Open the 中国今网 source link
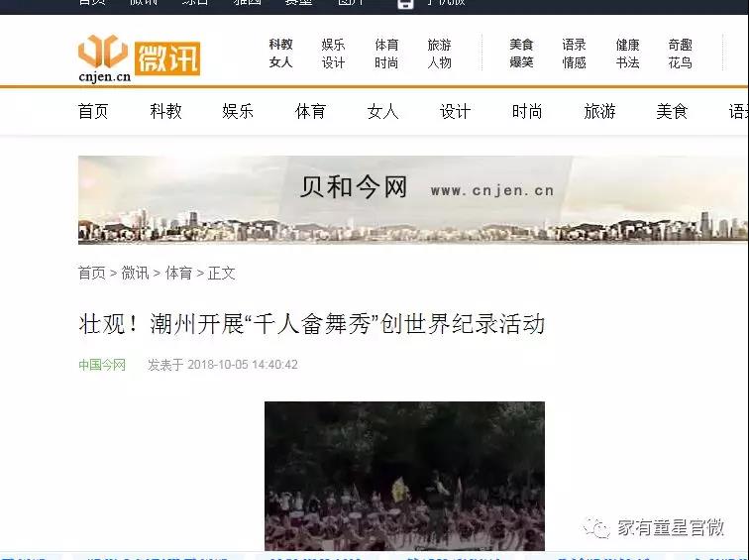This screenshot has height=560, width=749. (x=102, y=365)
